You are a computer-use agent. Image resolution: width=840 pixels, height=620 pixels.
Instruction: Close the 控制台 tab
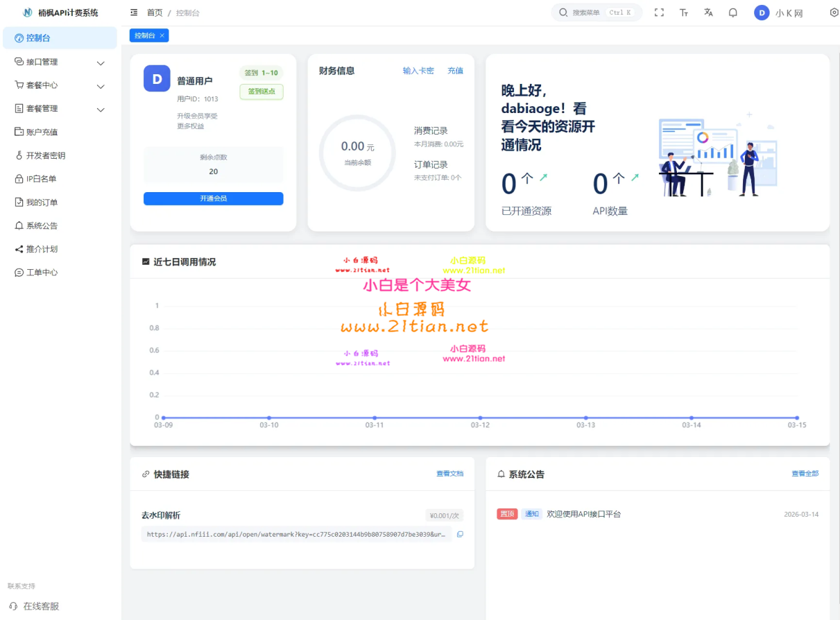click(x=162, y=35)
